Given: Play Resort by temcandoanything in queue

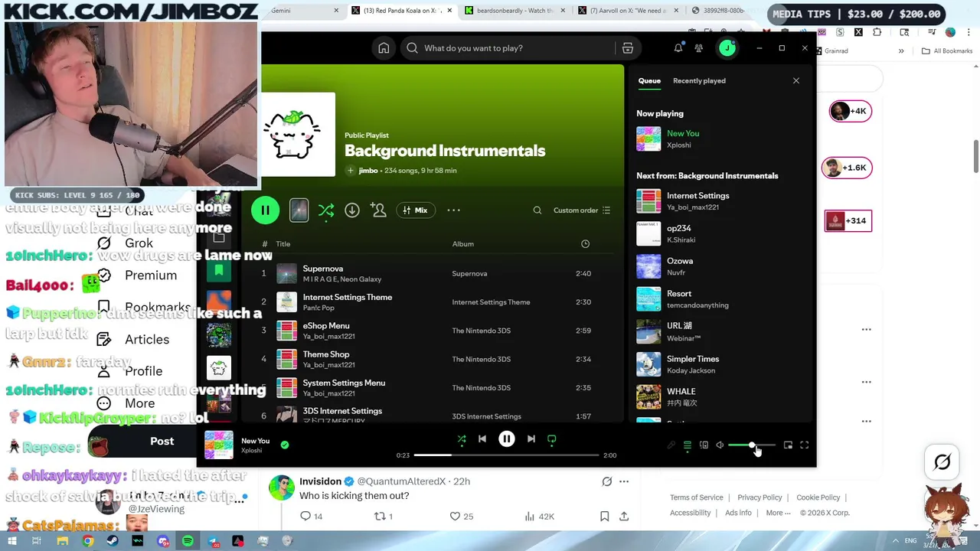Looking at the screenshot, I should pos(720,299).
